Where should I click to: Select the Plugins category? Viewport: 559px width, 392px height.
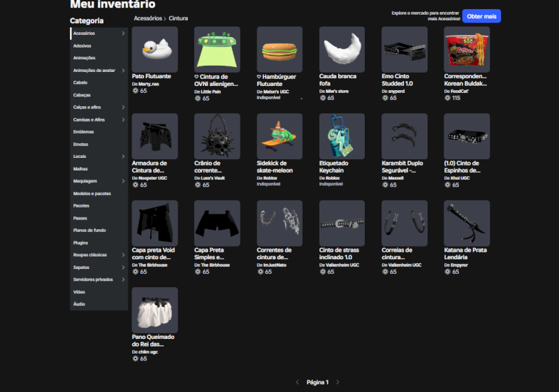click(99, 242)
